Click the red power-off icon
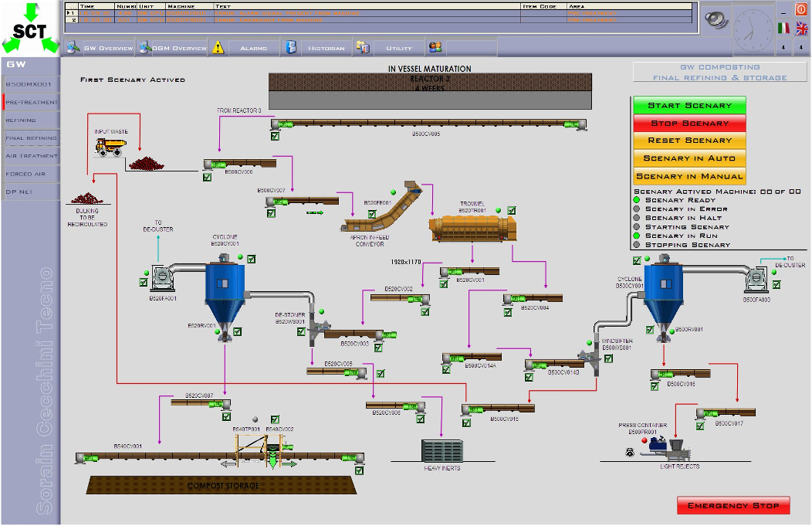The width and height of the screenshot is (812, 526). point(801,10)
